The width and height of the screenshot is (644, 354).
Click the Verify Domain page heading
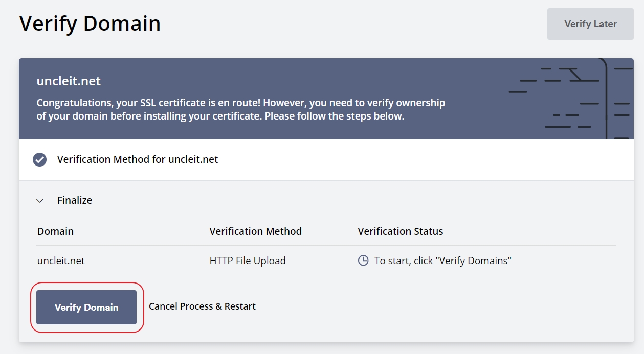90,24
